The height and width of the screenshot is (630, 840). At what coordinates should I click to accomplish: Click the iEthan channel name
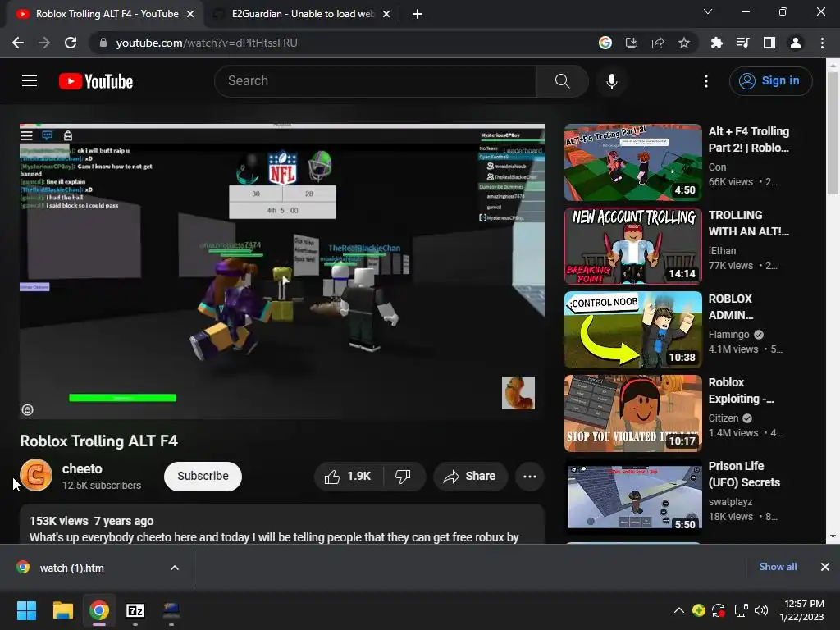click(722, 251)
